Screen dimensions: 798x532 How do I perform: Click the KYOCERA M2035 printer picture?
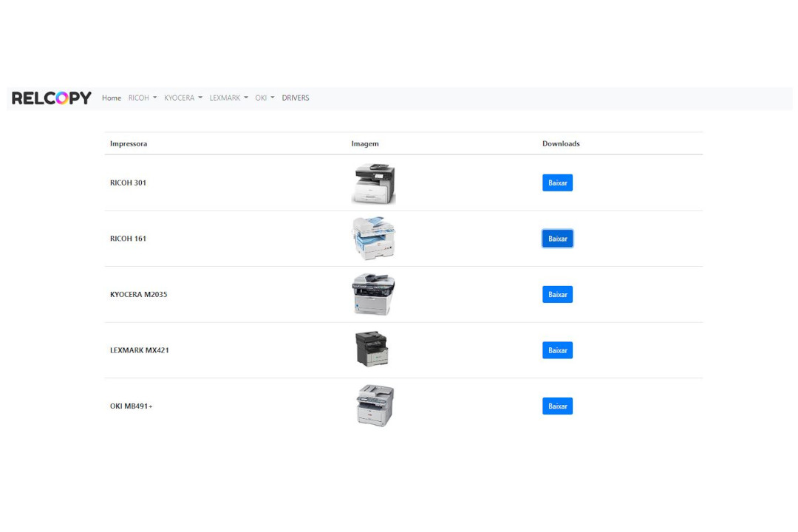pyautogui.click(x=374, y=294)
